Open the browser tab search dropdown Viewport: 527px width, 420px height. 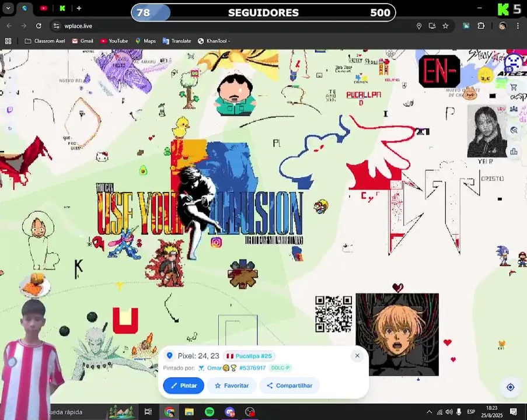point(8,8)
